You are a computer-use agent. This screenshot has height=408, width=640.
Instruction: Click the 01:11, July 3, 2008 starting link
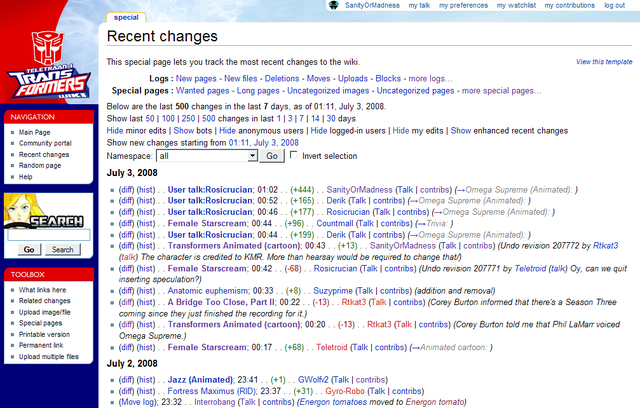point(264,143)
